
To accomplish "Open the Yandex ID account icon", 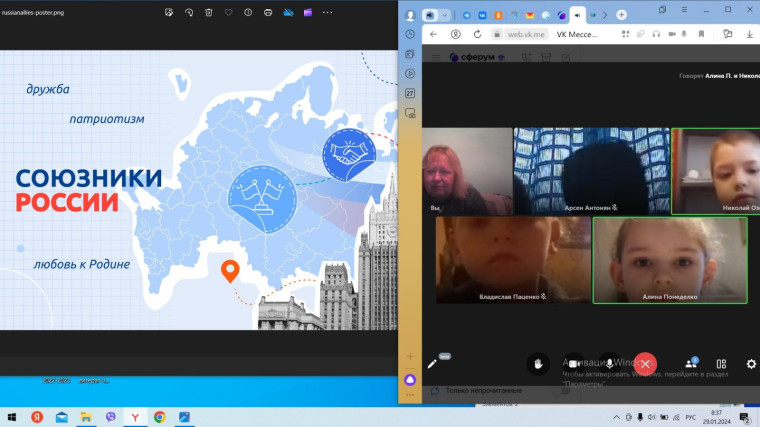I will click(x=456, y=34).
